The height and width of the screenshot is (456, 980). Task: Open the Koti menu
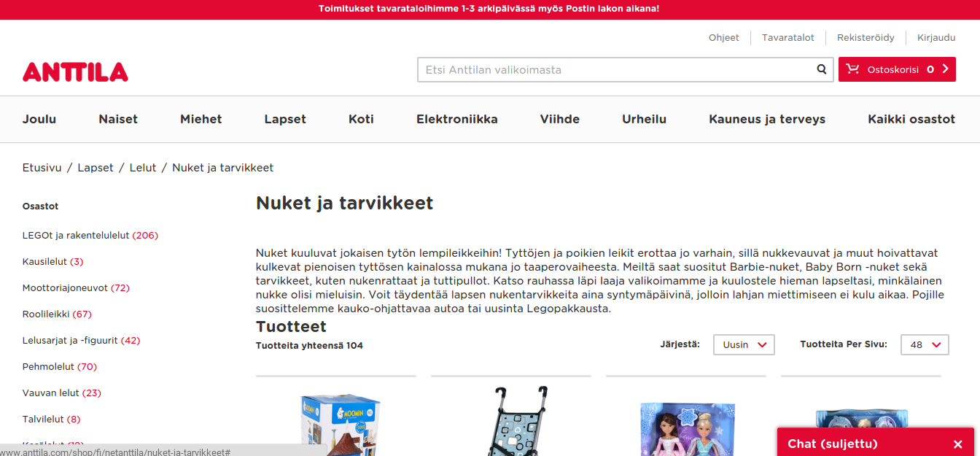click(x=361, y=119)
